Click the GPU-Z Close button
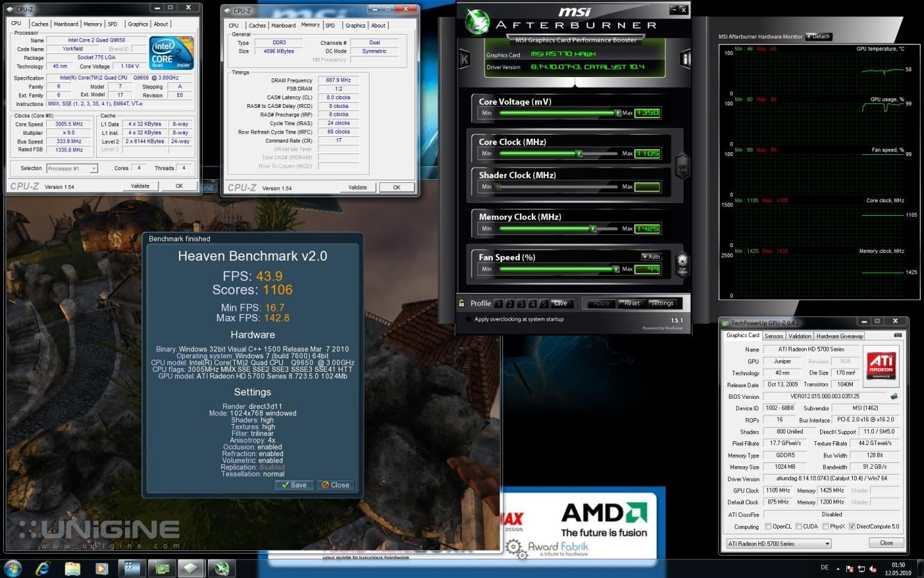The height and width of the screenshot is (578, 924). click(x=886, y=543)
